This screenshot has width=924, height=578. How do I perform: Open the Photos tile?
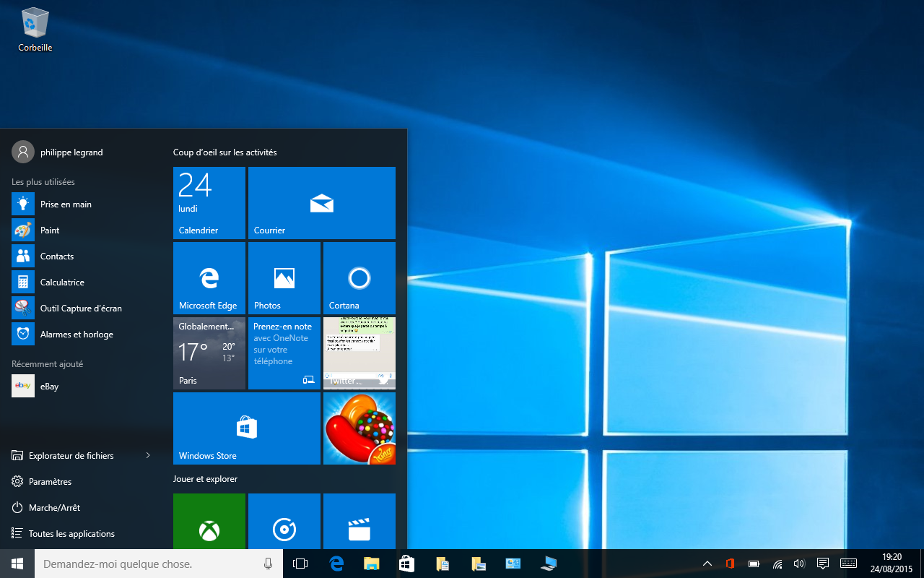[x=284, y=278]
